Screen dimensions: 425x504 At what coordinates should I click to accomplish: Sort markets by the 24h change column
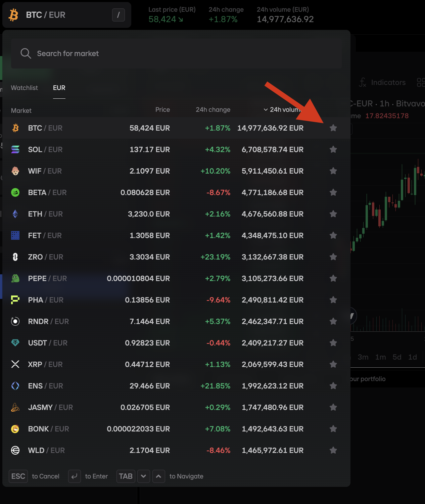pos(213,110)
